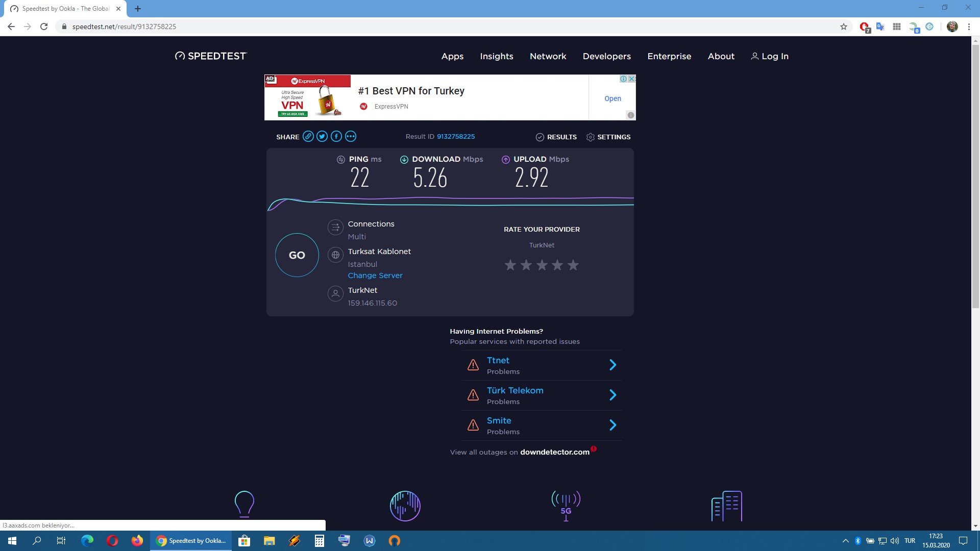Open SETTINGS gear

608,137
